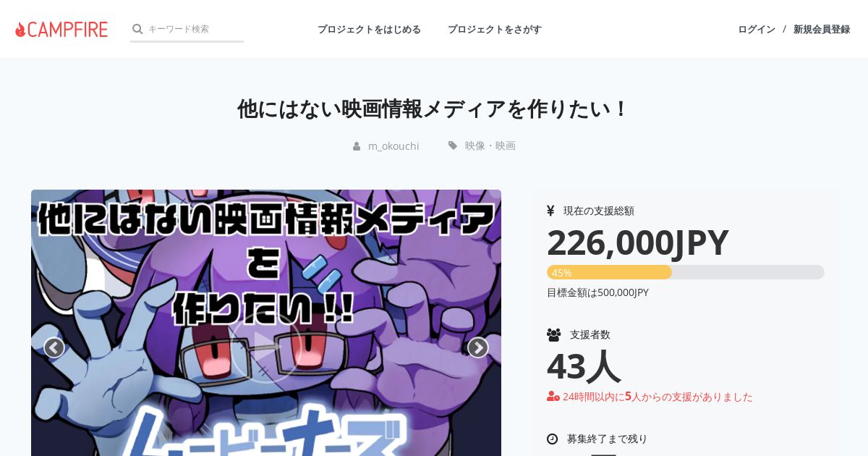868x456 pixels.
Task: Open プロジェクトをはじめる menu item
Action: tap(369, 29)
